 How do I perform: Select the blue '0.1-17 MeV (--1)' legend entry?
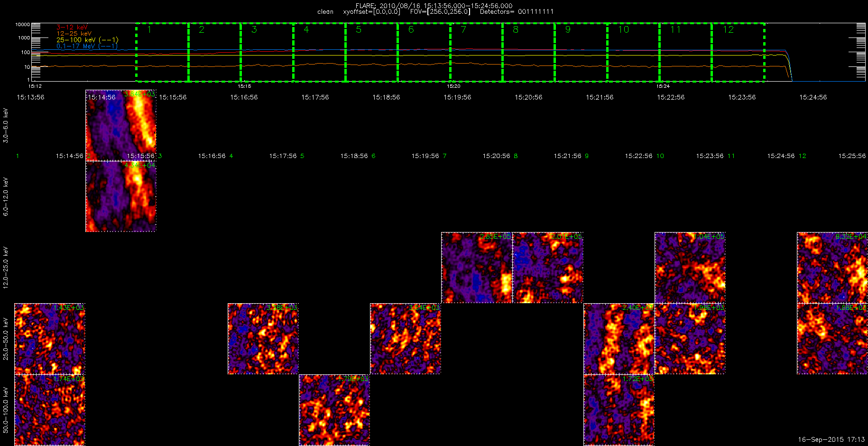(x=87, y=46)
